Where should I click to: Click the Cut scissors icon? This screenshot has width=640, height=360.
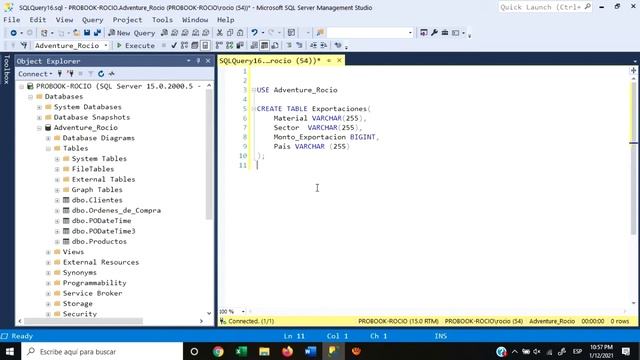tap(220, 33)
